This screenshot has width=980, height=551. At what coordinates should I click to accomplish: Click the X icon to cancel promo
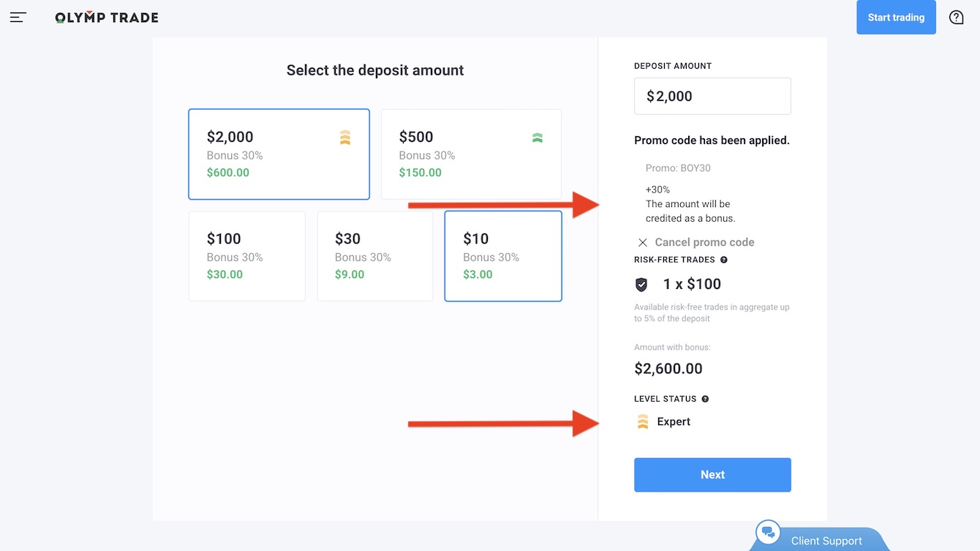(642, 242)
